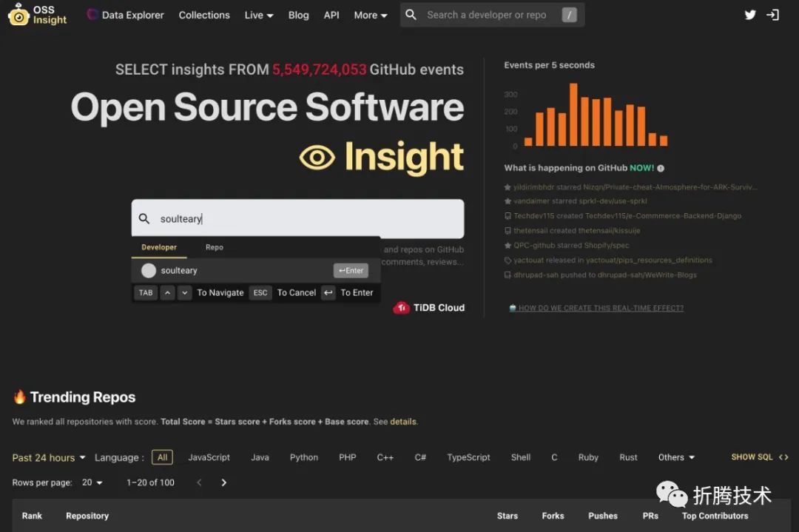Switch to the Developer tab in suggestions
Image resolution: width=799 pixels, height=532 pixels.
pos(159,247)
